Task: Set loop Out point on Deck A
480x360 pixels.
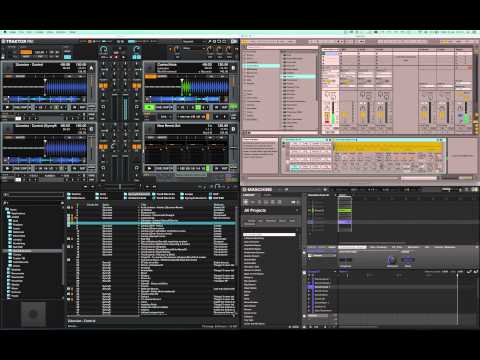Action: (82, 107)
